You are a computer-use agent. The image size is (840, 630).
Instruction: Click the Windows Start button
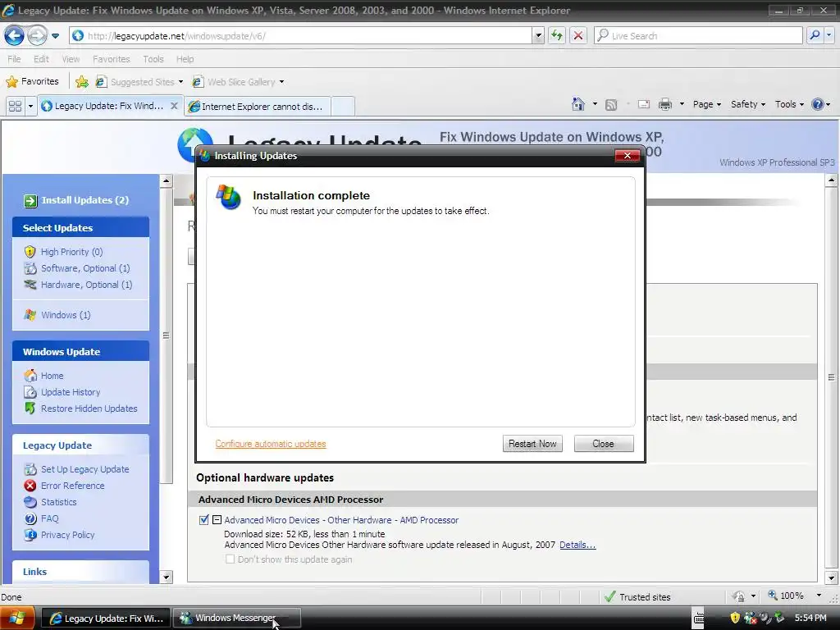[x=17, y=619]
